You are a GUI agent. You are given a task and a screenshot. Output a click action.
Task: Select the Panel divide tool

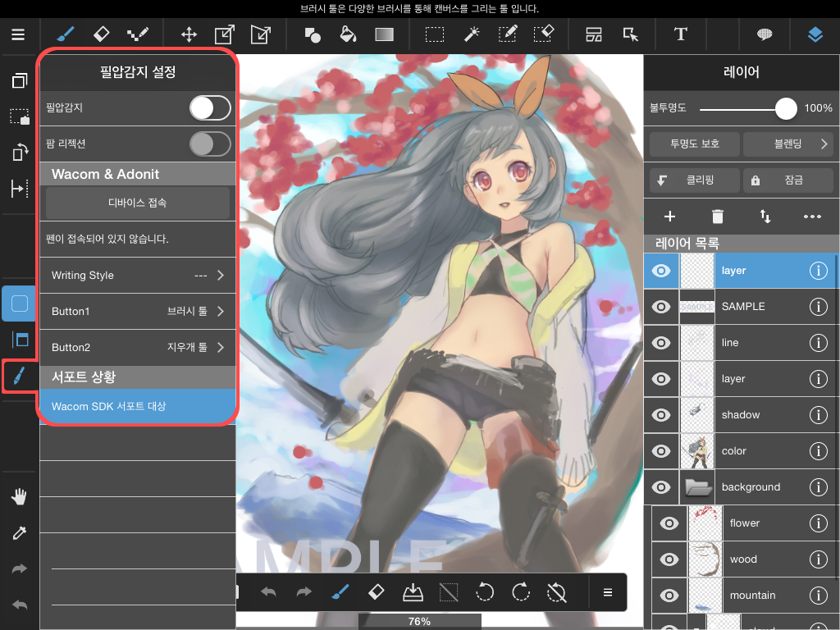[594, 34]
